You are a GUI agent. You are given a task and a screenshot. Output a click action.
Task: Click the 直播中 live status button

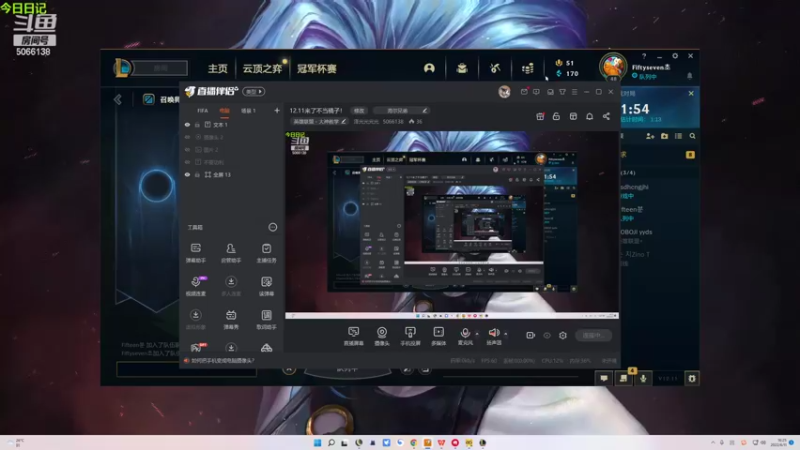coord(593,335)
